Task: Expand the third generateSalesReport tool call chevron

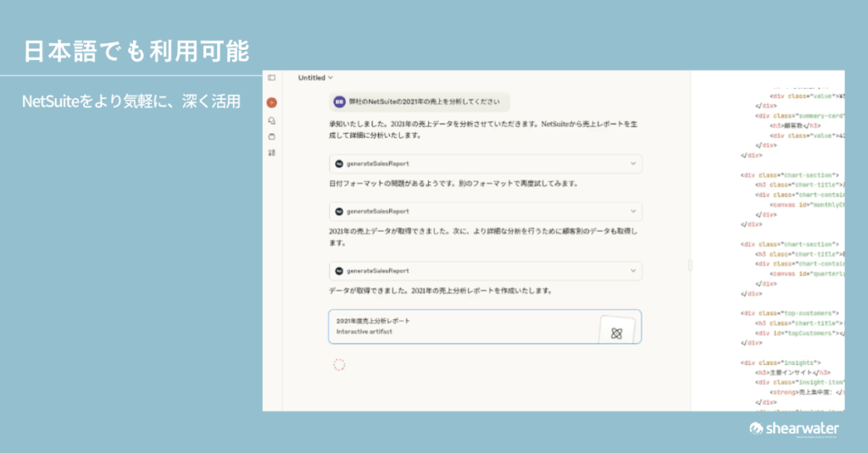Action: coord(632,271)
